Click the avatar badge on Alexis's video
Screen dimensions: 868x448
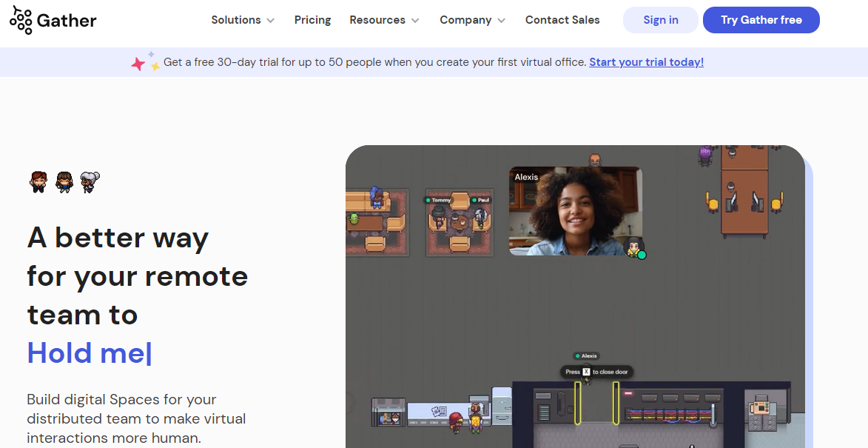click(x=634, y=247)
